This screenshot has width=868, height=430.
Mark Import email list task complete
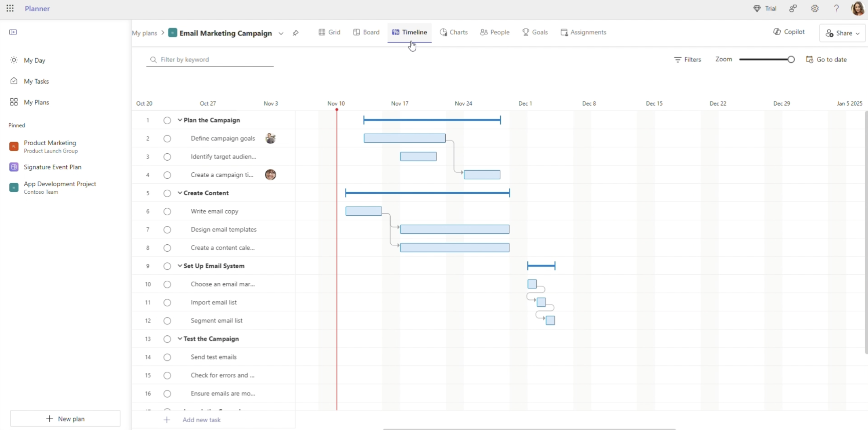tap(167, 303)
